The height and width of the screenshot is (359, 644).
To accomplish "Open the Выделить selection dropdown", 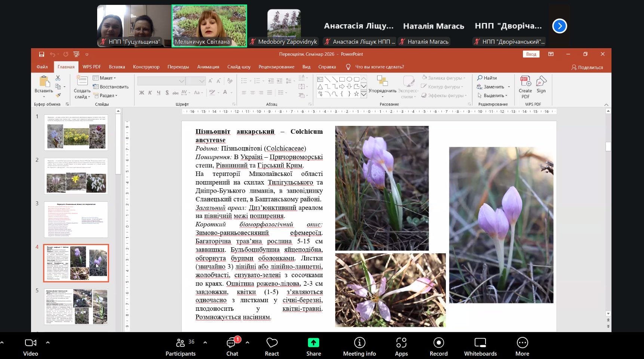I will pos(493,96).
